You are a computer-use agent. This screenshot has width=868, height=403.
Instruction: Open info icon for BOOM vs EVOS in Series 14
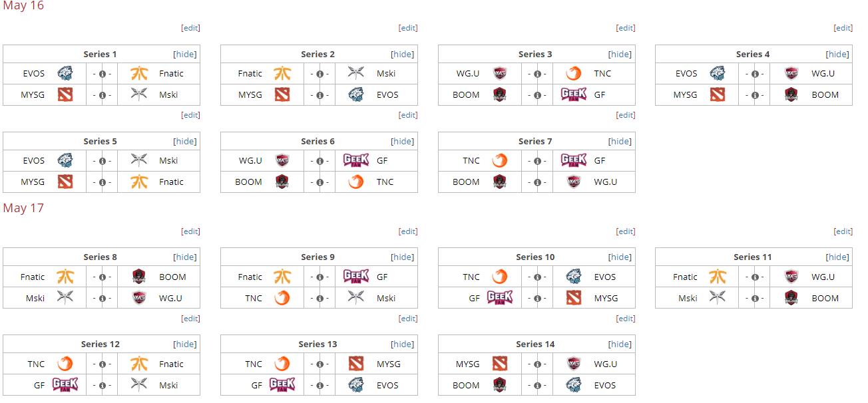point(537,385)
